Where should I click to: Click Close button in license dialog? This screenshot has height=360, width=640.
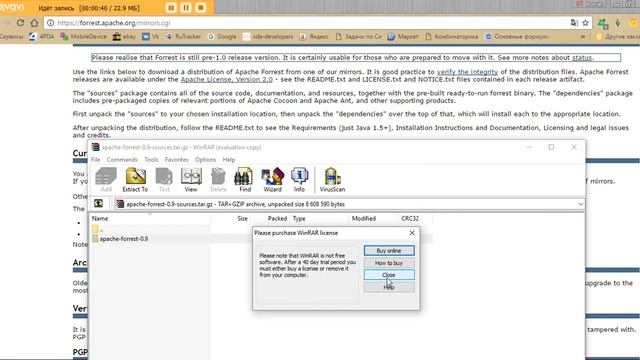pyautogui.click(x=389, y=275)
